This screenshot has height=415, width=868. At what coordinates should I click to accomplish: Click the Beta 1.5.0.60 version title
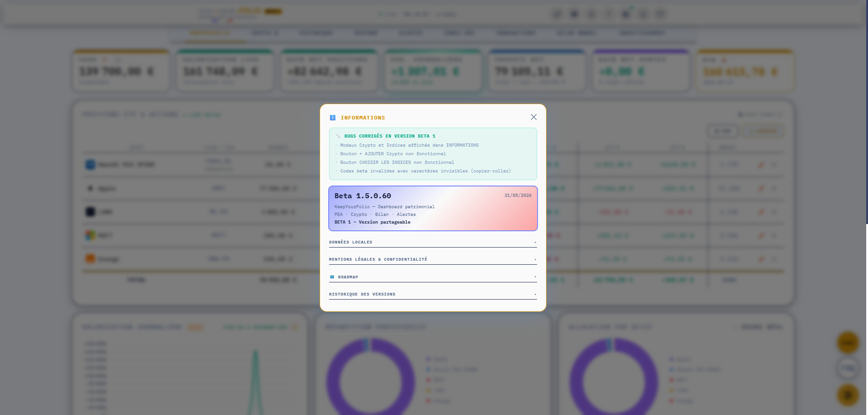[x=363, y=196]
